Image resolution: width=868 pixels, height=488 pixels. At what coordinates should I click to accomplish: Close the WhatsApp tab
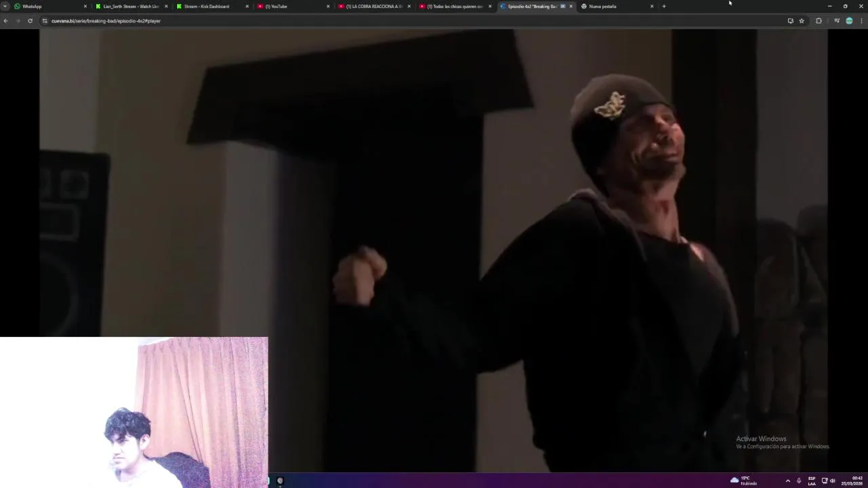[85, 6]
